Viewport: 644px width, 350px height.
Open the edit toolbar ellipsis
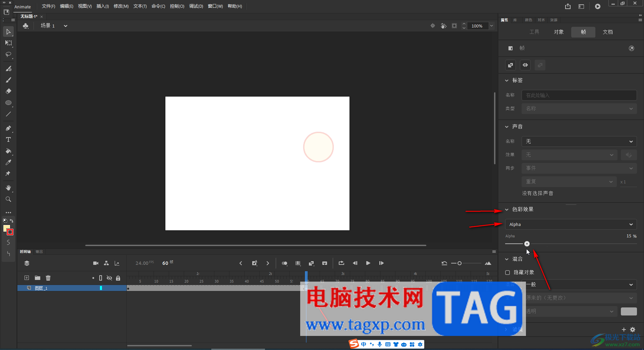(x=8, y=213)
